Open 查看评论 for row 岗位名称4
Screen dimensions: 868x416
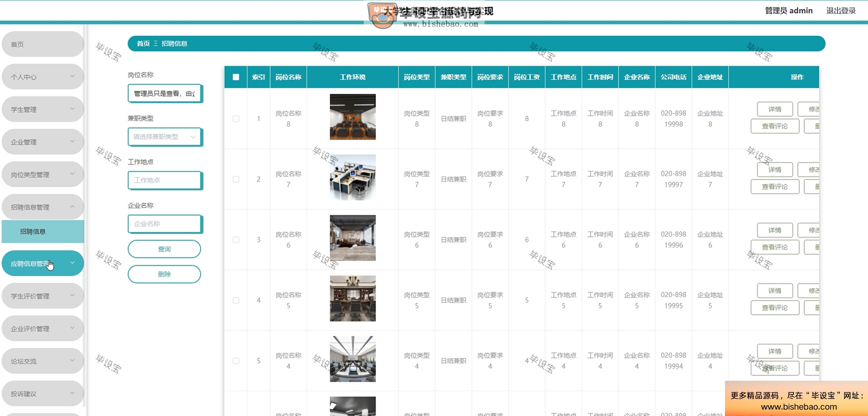click(x=775, y=368)
